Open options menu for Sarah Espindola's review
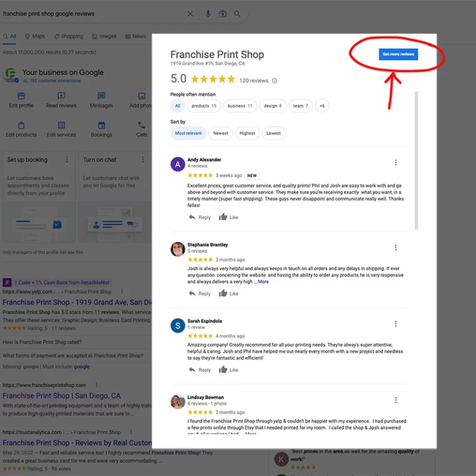Screen dimensions: 476x476 [x=395, y=324]
